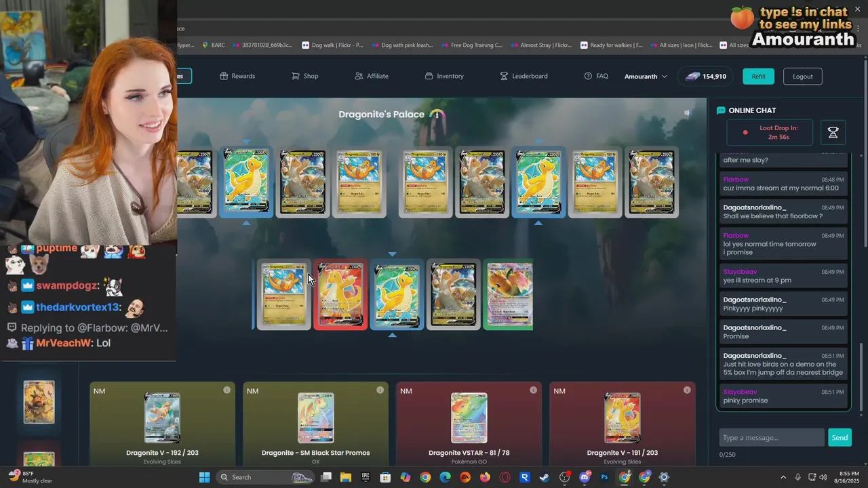Open Discord from taskbar
Image resolution: width=868 pixels, height=488 pixels.
coord(585,477)
